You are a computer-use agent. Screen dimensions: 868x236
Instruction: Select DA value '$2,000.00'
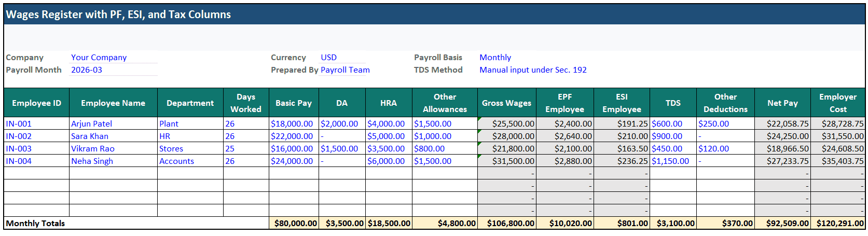click(342, 123)
